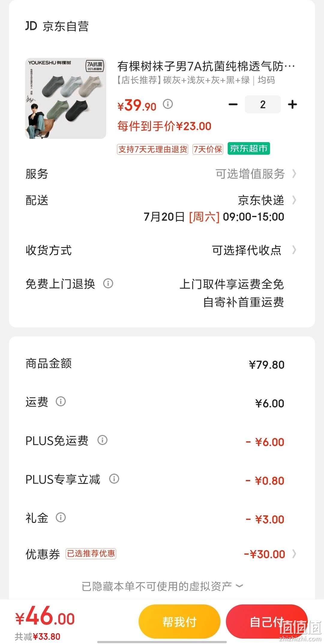The width and height of the screenshot is (324, 644).
Task: Tap the 自己付 pay button
Action: click(266, 622)
